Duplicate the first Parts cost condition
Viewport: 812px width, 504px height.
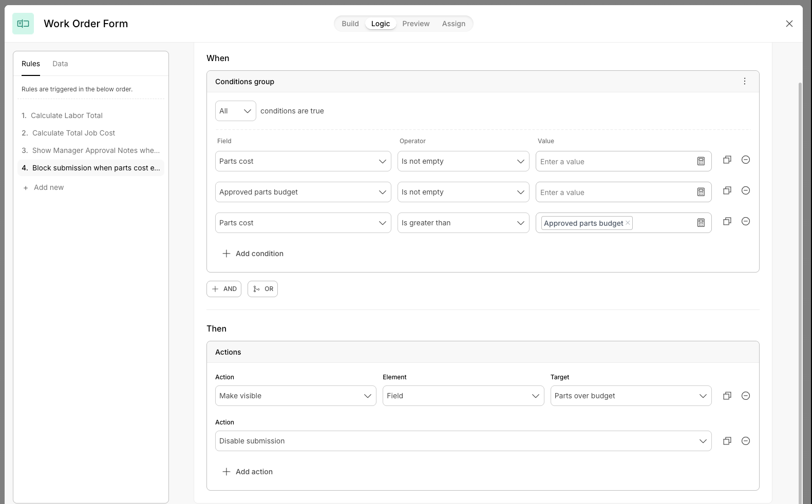click(727, 160)
